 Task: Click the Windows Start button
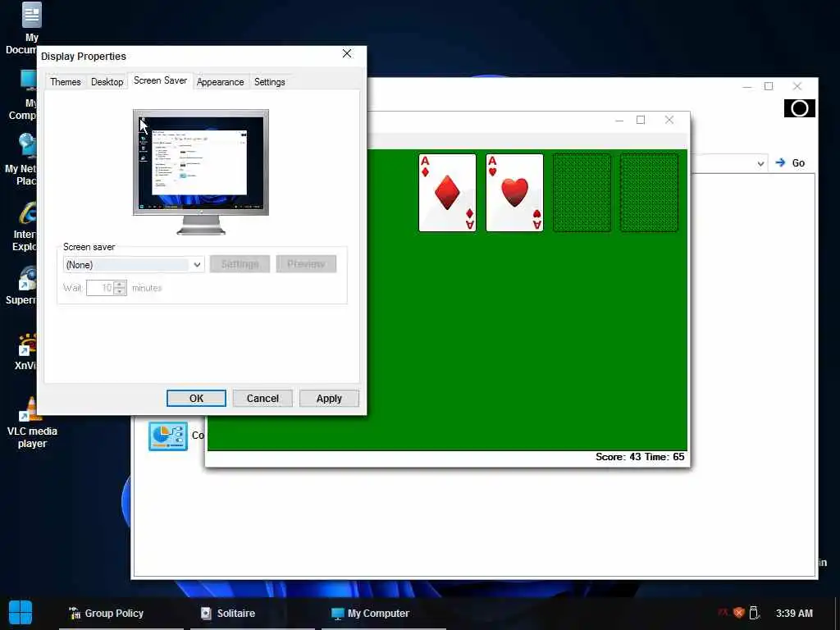[21, 613]
